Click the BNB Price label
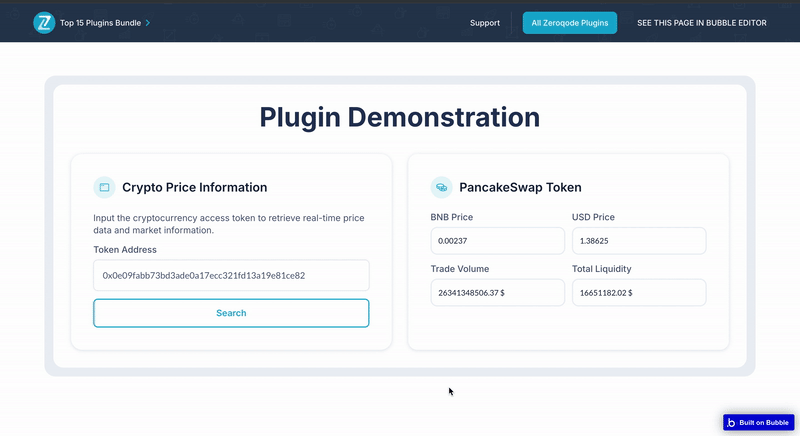This screenshot has width=800, height=436. click(x=452, y=217)
